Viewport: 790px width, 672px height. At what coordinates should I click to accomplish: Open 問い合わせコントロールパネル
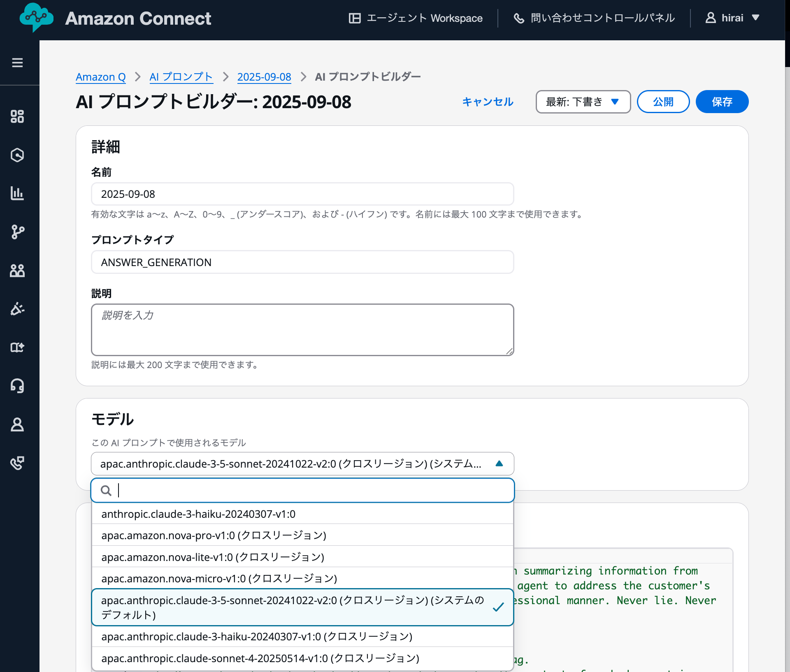[x=594, y=18]
